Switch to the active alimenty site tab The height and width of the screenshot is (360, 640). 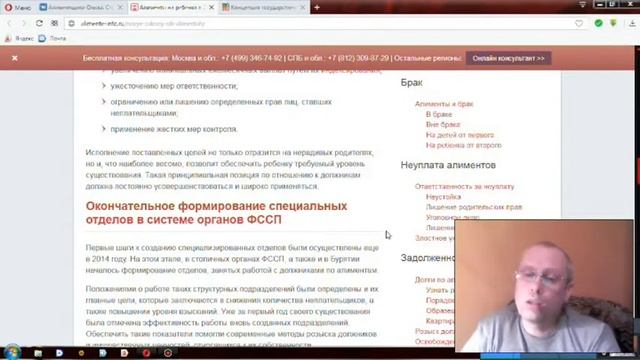coord(173,7)
